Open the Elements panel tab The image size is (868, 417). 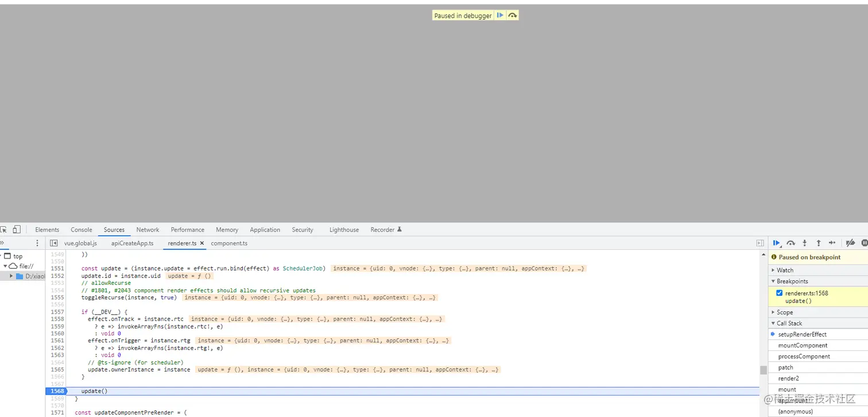click(47, 230)
